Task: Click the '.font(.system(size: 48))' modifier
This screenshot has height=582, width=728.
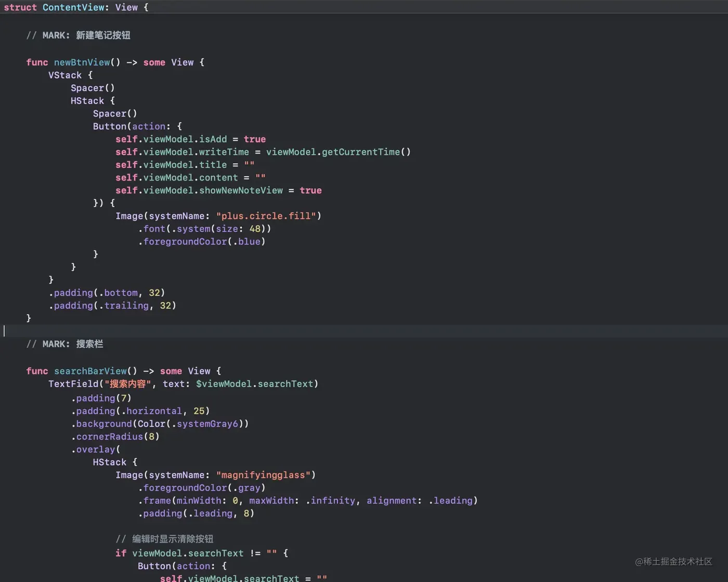Action: click(x=204, y=229)
